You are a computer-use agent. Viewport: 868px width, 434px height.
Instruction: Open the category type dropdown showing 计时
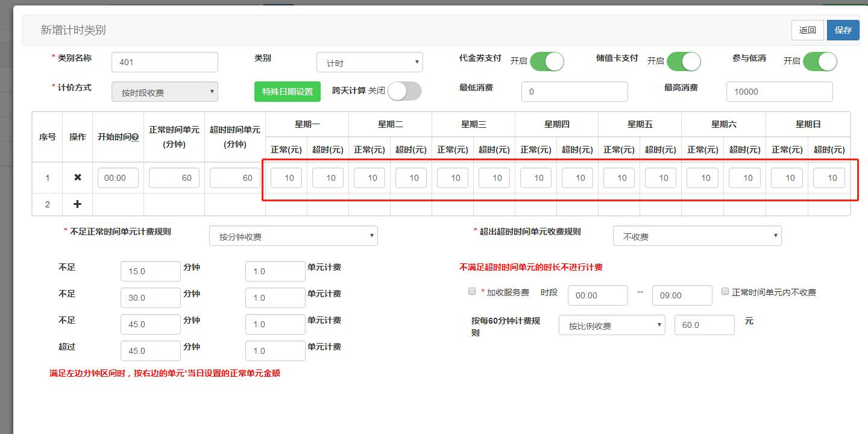(370, 63)
